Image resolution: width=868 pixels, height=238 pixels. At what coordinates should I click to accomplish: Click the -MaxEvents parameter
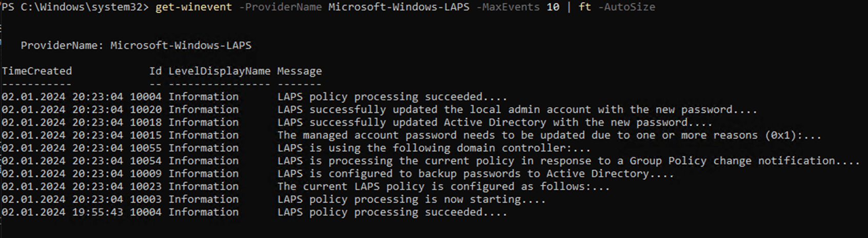(508, 7)
